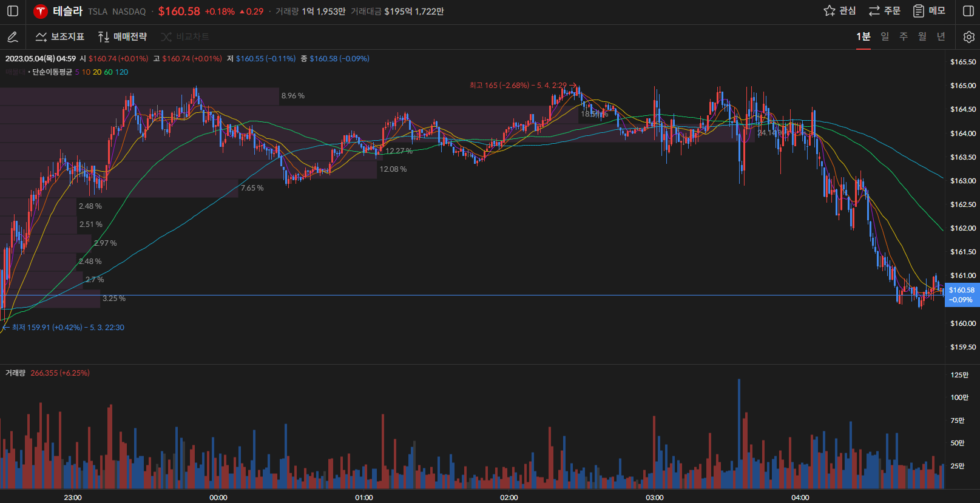Screen dimensions: 980x503
Task: Click the blue $160.58 price tag
Action: coord(962,295)
